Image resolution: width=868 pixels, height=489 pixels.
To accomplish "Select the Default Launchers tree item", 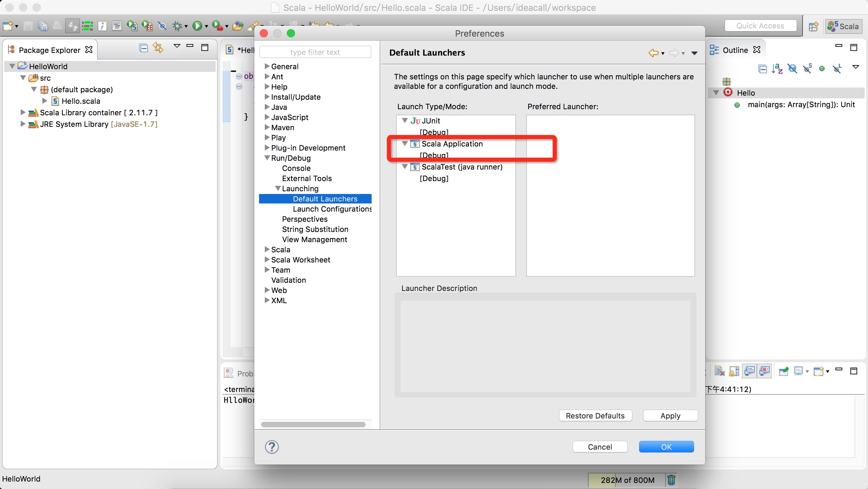I will 315,199.
